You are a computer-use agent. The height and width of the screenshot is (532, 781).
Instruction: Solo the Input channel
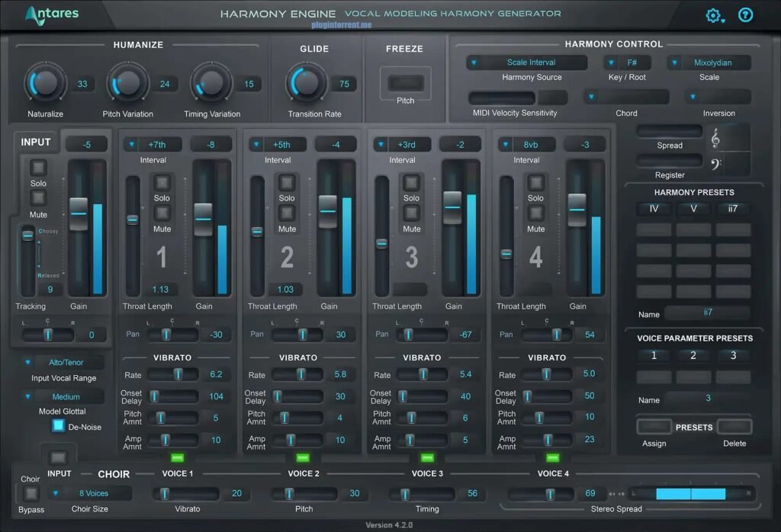pos(38,168)
